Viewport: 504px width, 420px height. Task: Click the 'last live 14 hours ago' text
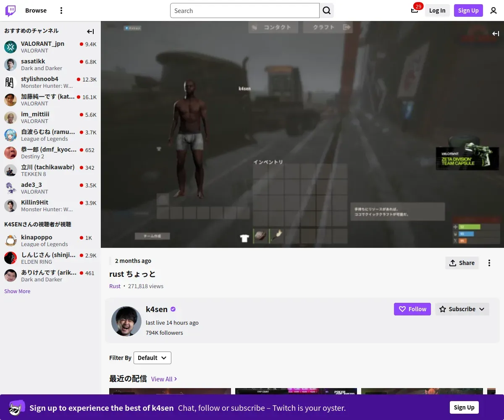(x=172, y=323)
